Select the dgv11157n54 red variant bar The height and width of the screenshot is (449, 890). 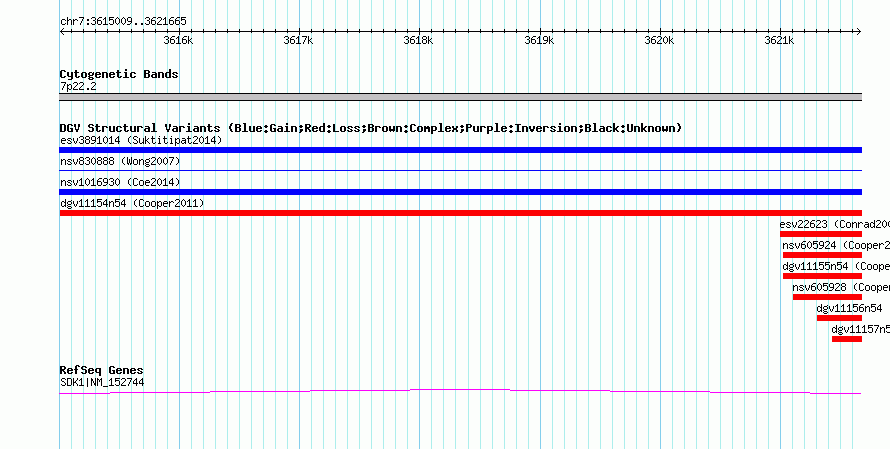point(847,339)
